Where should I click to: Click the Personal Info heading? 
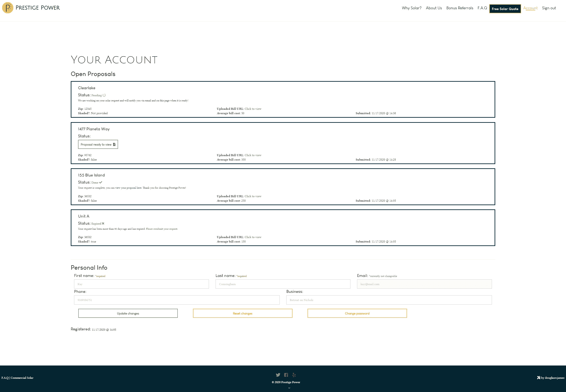(x=89, y=267)
